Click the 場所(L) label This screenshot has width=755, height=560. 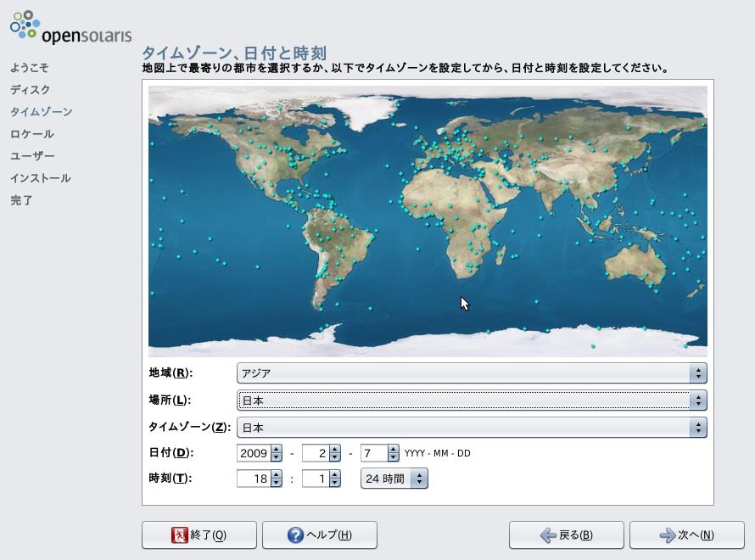pos(170,400)
